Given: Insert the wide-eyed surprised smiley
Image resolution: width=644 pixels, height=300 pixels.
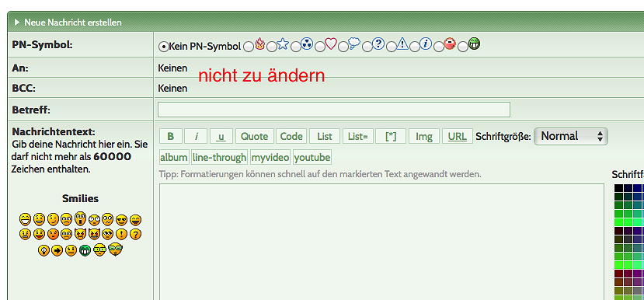Looking at the screenshot, I should 95,220.
